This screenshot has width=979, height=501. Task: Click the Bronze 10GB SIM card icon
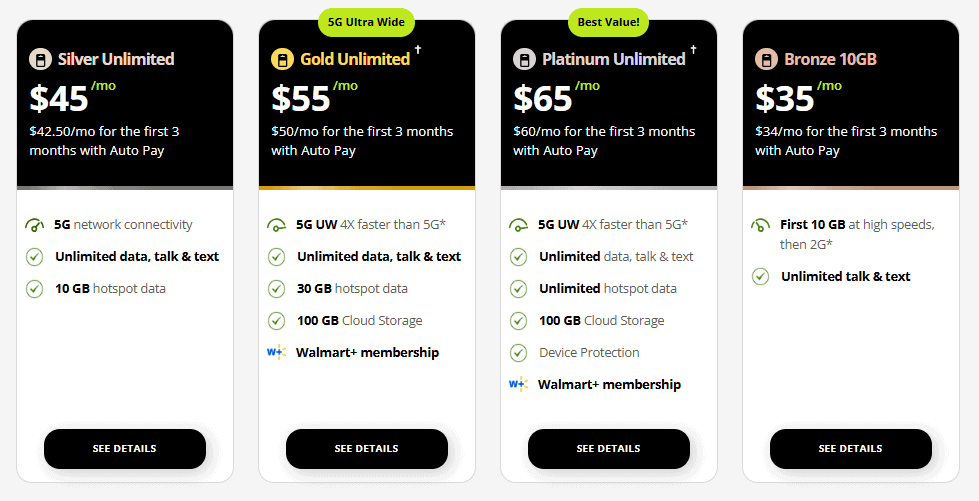pos(766,59)
